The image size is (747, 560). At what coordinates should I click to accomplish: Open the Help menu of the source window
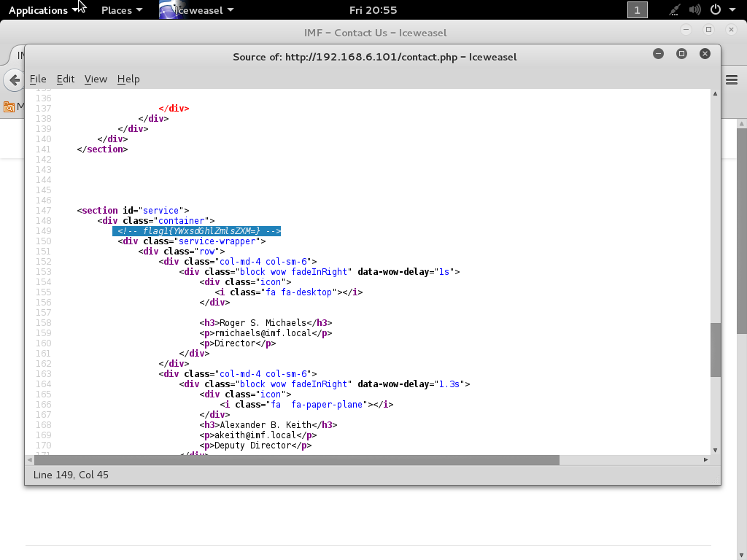tap(128, 79)
